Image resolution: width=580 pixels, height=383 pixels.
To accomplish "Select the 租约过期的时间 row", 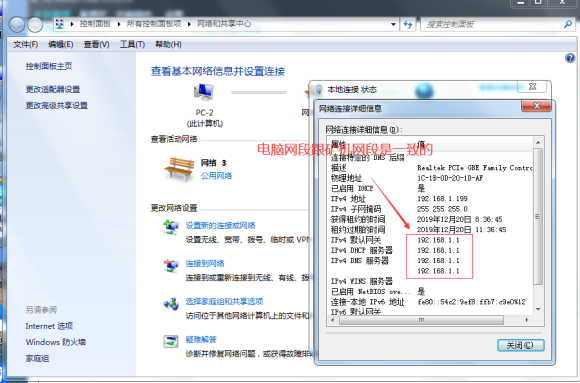I will click(431, 230).
